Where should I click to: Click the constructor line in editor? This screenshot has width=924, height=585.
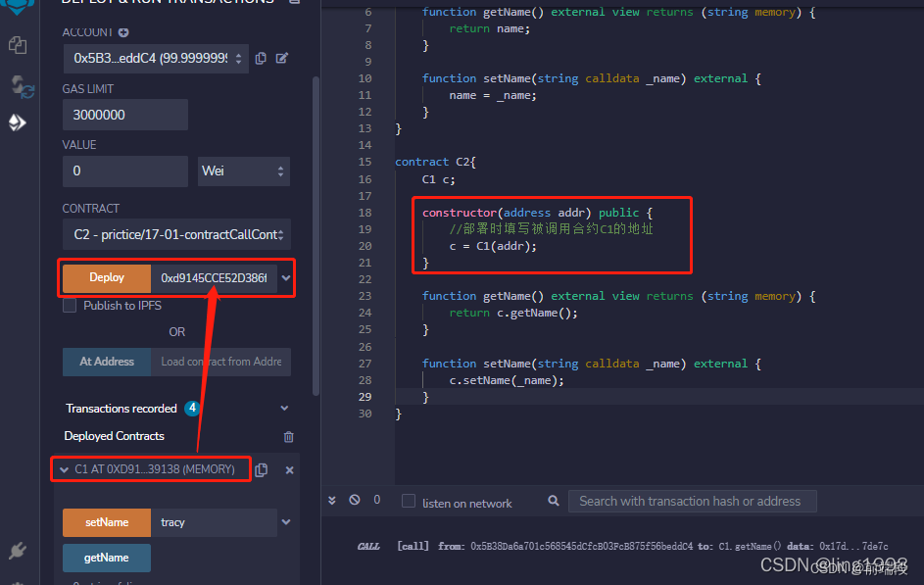click(x=537, y=213)
